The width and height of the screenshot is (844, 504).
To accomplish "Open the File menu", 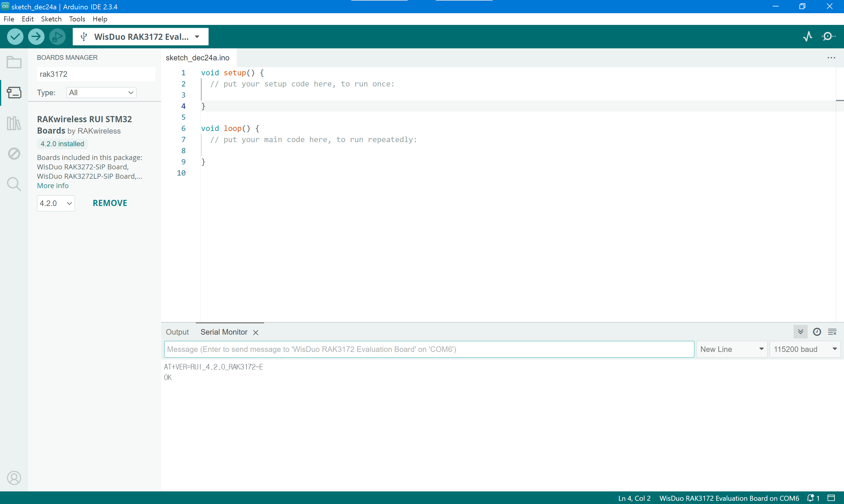I will (x=9, y=19).
